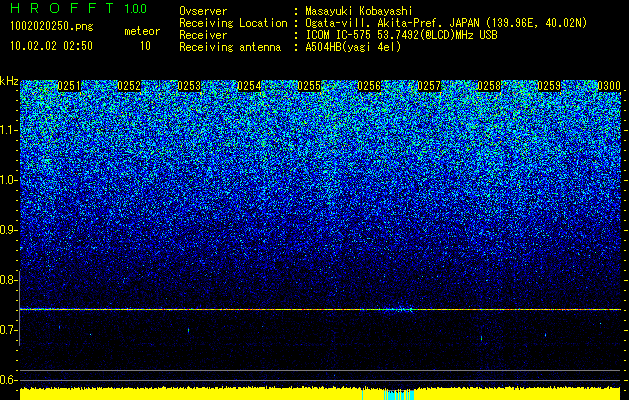Click the 'Receiving Location' label
Screen dimensions: 629x400
233,23
